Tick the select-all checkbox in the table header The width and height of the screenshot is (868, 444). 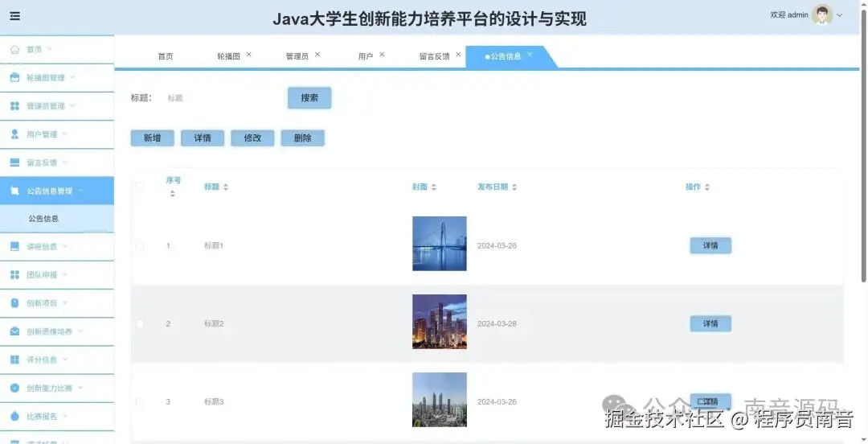pyautogui.click(x=140, y=187)
